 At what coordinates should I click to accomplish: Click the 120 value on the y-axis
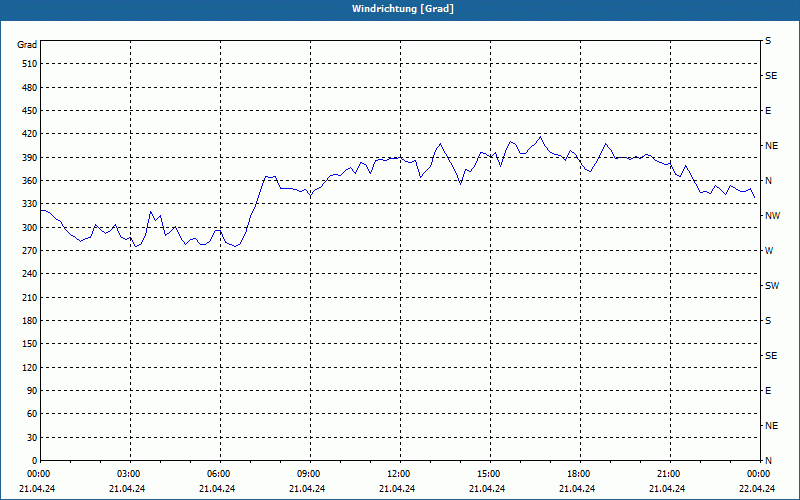(x=30, y=367)
